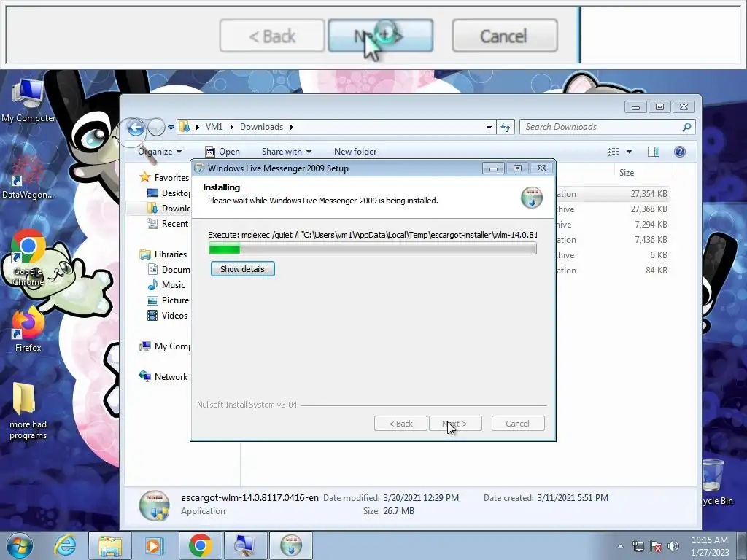Go back in Explorer window
Viewport: 747px width, 560px height.
pyautogui.click(x=136, y=127)
